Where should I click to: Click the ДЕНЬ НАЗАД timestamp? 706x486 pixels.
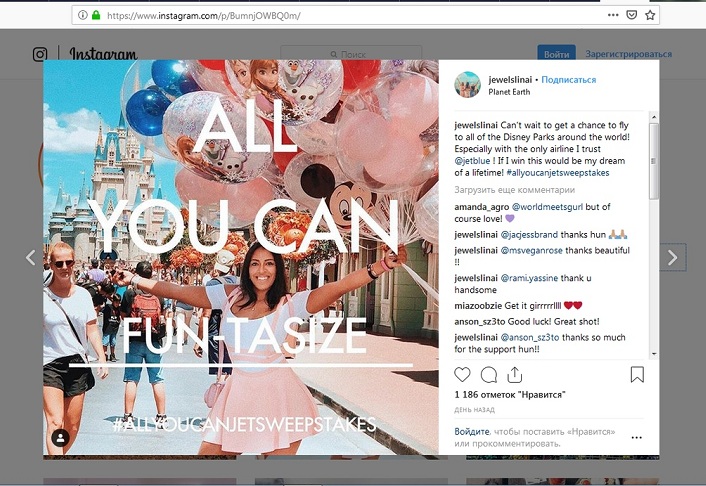(475, 410)
